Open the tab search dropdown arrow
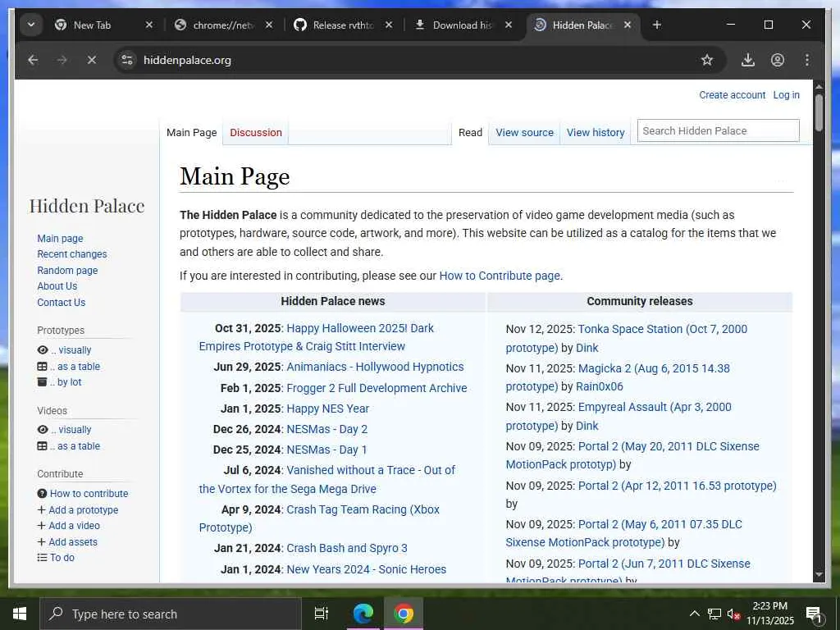 tap(31, 25)
